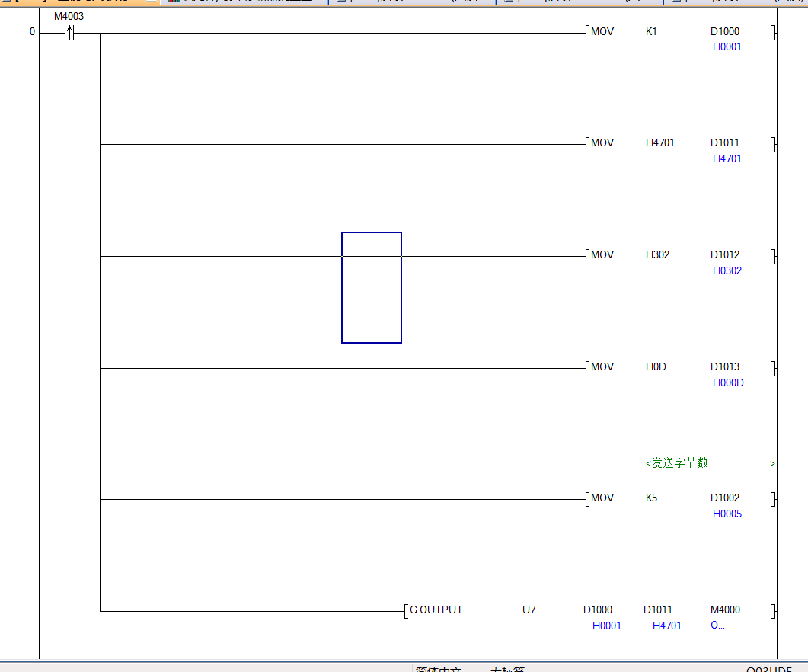Click the MOV K5 instruction
This screenshot has width=808, height=672.
coord(602,498)
